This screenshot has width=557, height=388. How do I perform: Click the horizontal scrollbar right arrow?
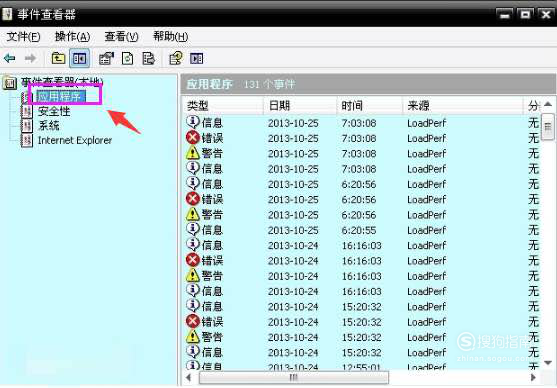533,377
